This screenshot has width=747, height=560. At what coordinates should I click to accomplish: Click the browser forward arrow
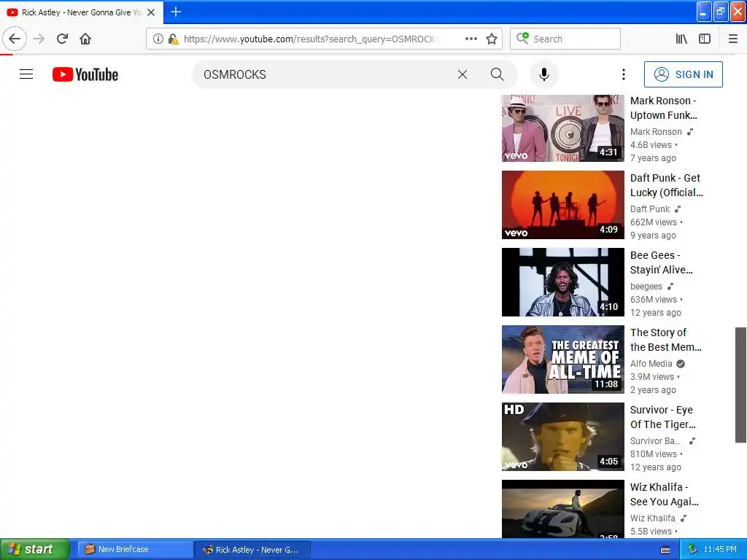pos(39,39)
